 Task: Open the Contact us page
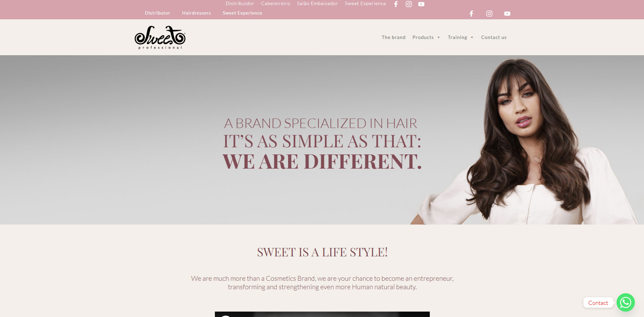pyautogui.click(x=494, y=37)
